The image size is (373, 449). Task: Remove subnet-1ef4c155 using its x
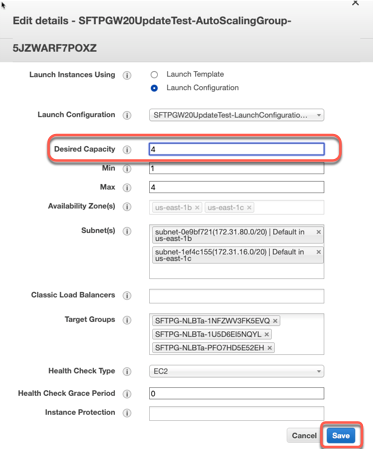pyautogui.click(x=319, y=252)
